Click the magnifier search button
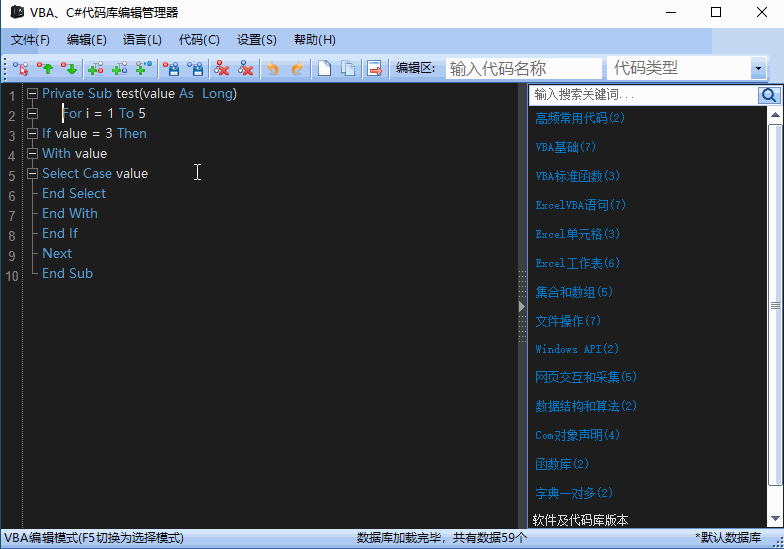Viewport: 784px width, 549px height. (x=768, y=94)
